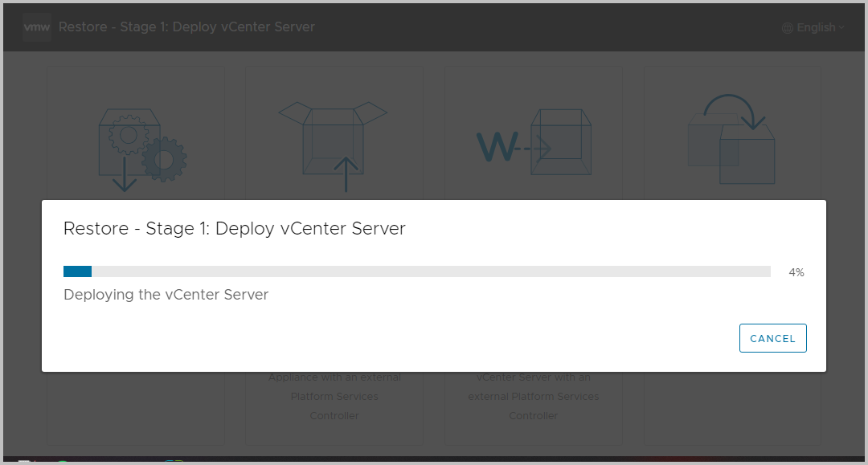Click the 4% progress label
This screenshot has width=868, height=465.
pyautogui.click(x=796, y=272)
